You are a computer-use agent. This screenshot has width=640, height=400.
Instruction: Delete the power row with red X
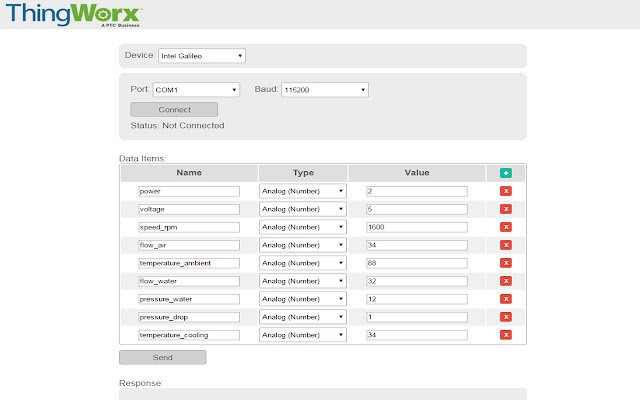point(506,191)
